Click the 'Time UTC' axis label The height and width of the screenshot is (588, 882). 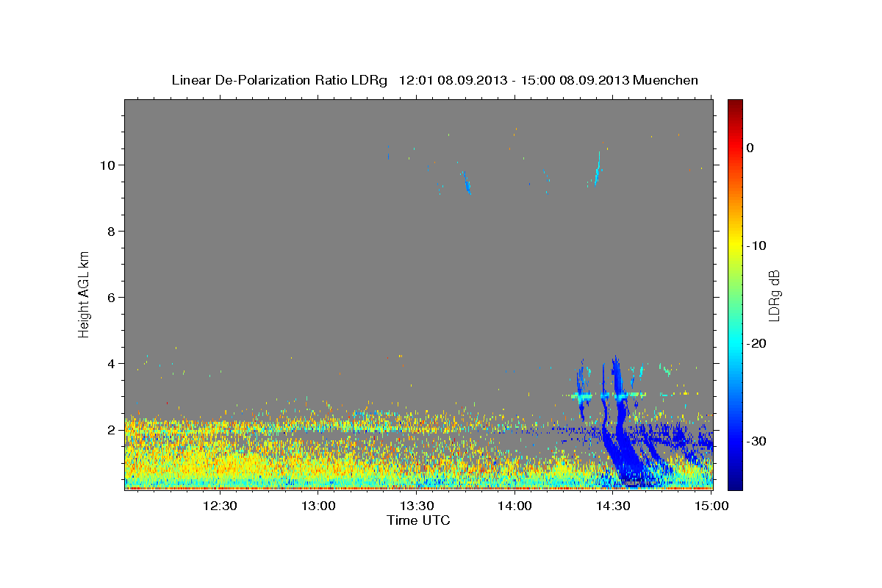coord(418,520)
